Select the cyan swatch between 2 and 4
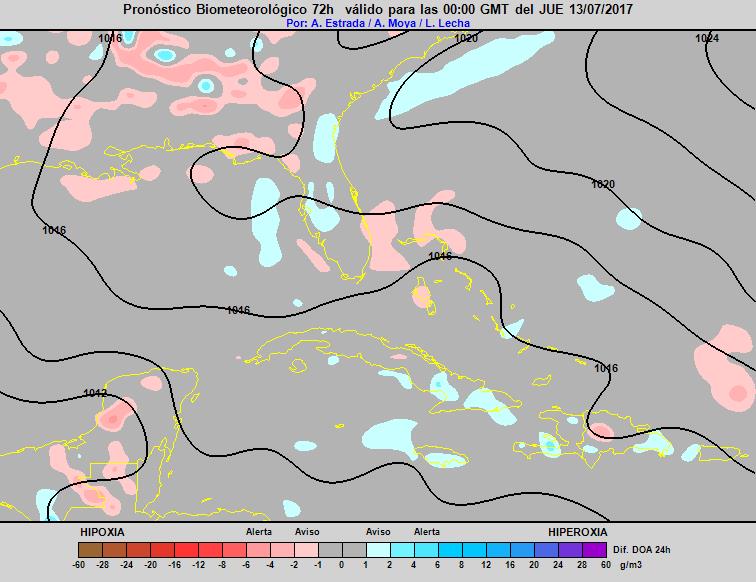This screenshot has width=756, height=582. point(403,550)
